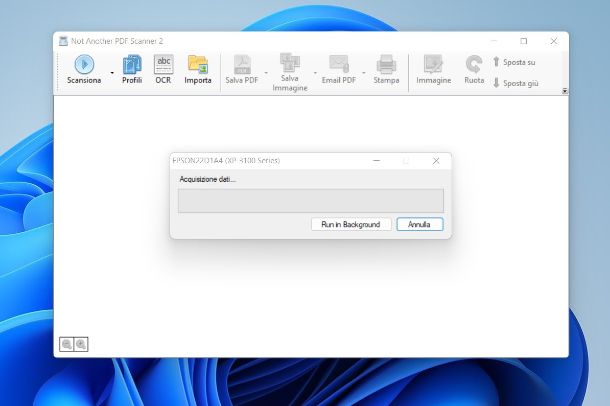This screenshot has height=406, width=610.
Task: Click the Salva Immagine icon
Action: pyautogui.click(x=290, y=63)
